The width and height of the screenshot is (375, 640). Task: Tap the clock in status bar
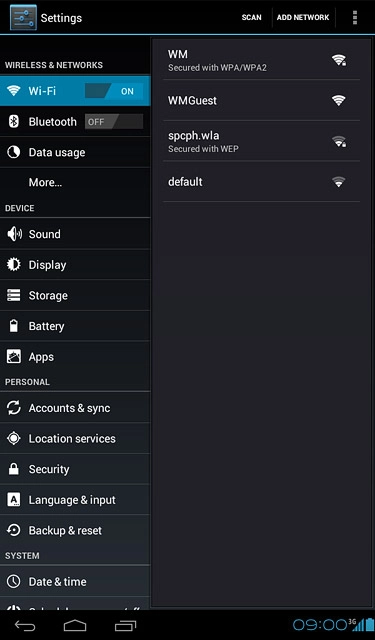[x=320, y=625]
